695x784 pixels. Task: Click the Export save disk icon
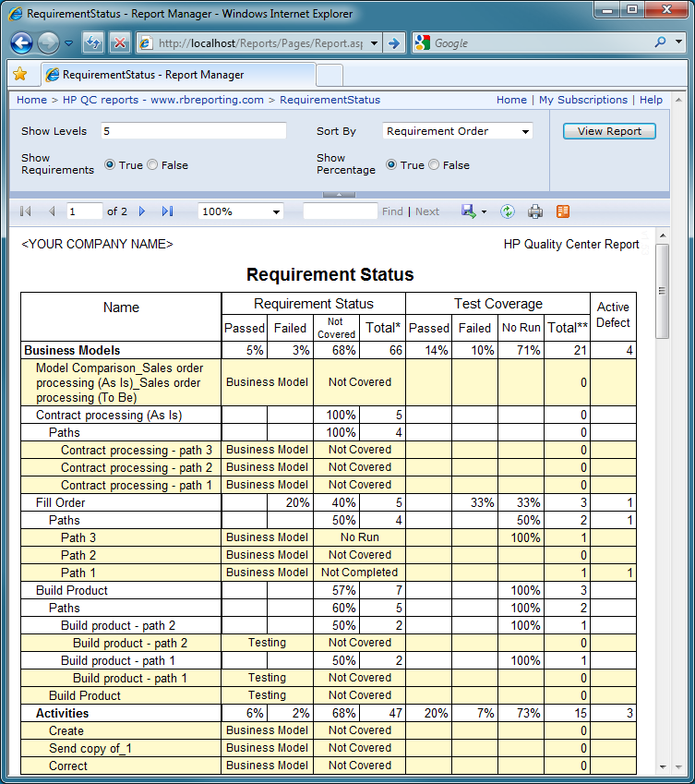(x=468, y=211)
